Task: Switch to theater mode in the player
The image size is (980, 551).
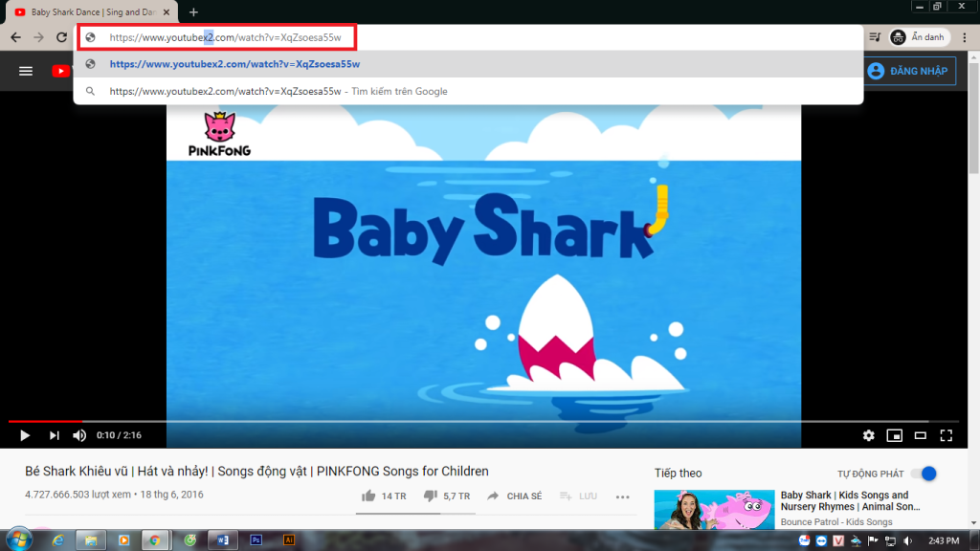Action: pyautogui.click(x=920, y=435)
